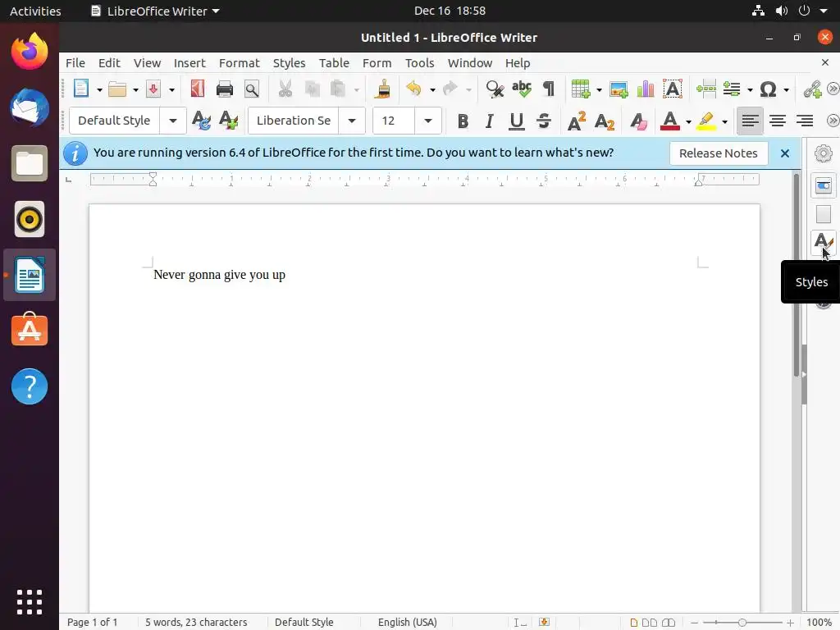This screenshot has height=630, width=840.
Task: Open the recent documents arrow beside Open
Action: (x=135, y=89)
